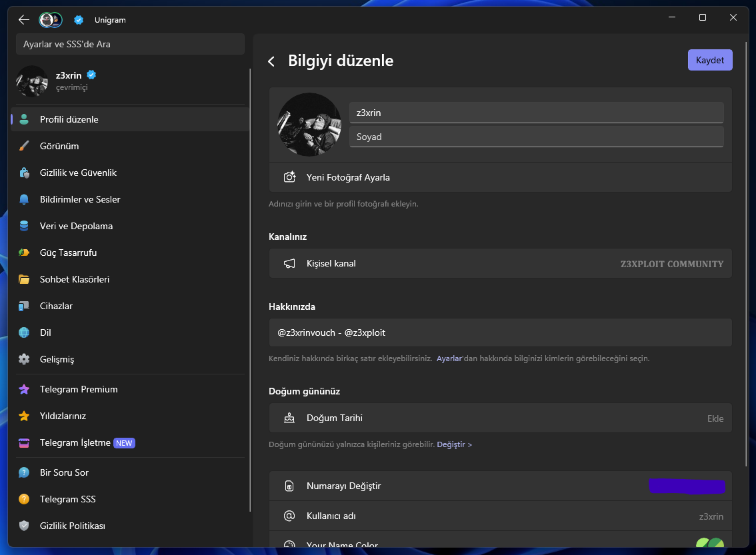Click the Yıldızlarınız gold star icon

(x=23, y=416)
